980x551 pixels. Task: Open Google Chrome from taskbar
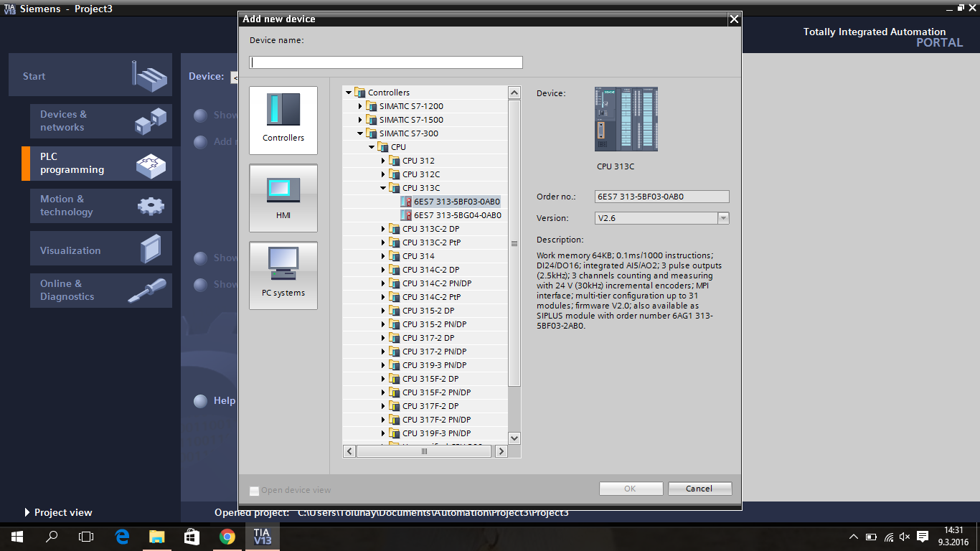227,537
